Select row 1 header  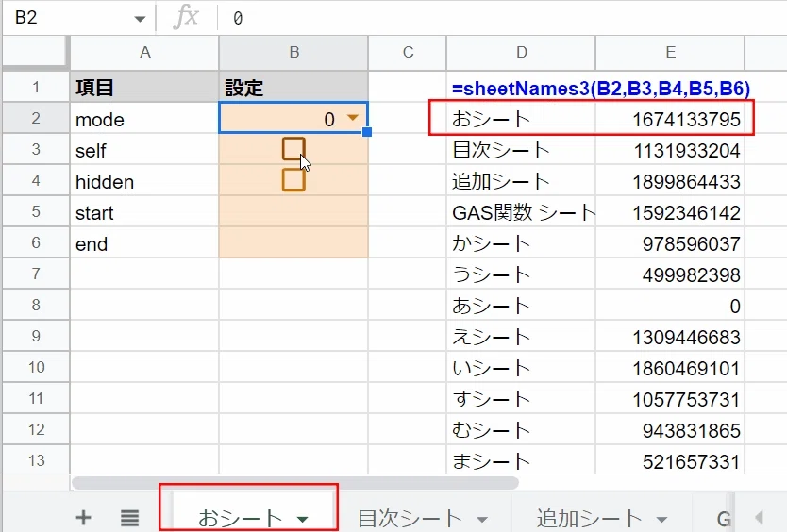coord(36,87)
